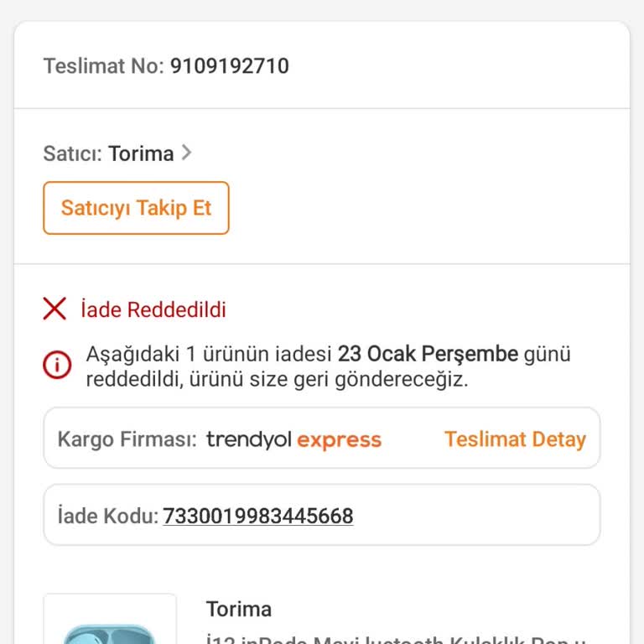The width and height of the screenshot is (644, 644).
Task: Tap the bold 23 Ocak Perşembe date
Action: click(428, 354)
